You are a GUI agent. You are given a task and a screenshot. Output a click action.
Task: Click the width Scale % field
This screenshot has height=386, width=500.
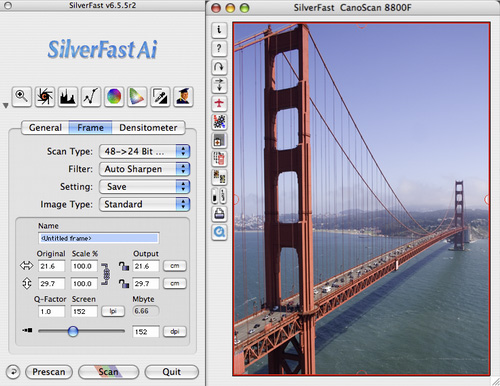84,266
